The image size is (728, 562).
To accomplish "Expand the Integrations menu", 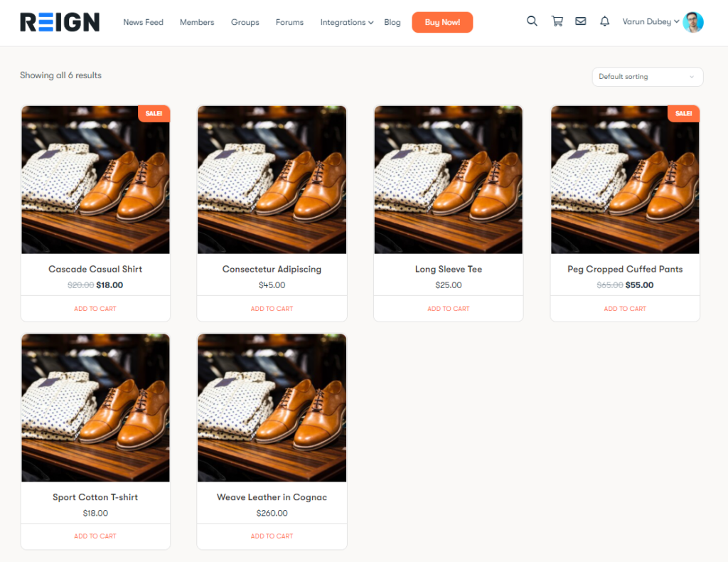I will pos(346,22).
